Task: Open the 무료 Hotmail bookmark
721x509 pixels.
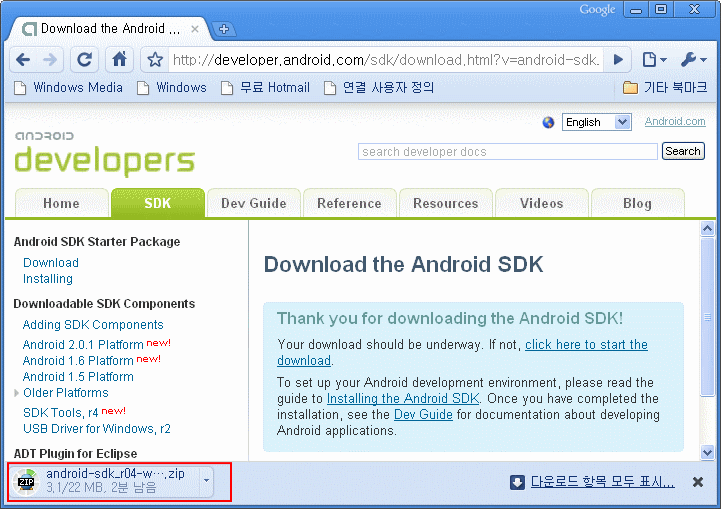Action: click(x=265, y=87)
